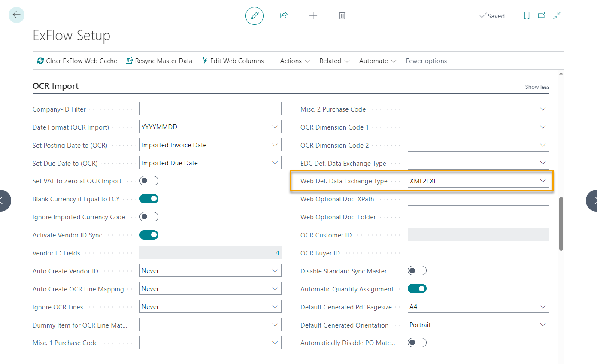Click Vendor ID Fields value 4
The height and width of the screenshot is (364, 597).
coord(277,253)
